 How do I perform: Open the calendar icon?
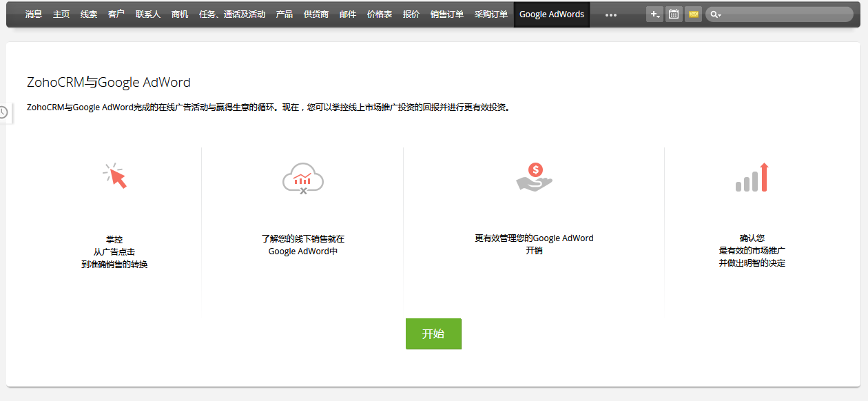[674, 14]
